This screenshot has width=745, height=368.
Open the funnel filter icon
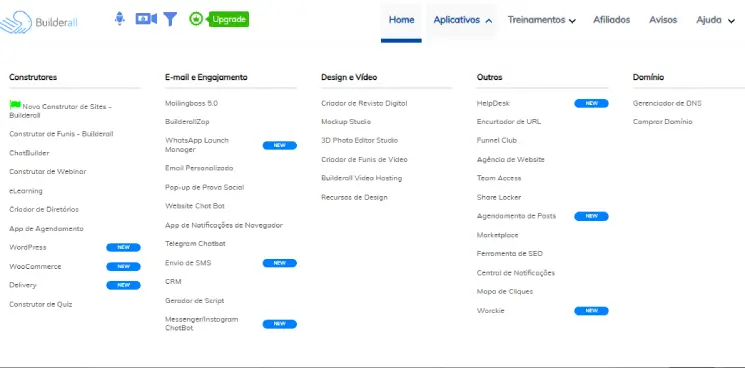pyautogui.click(x=170, y=19)
